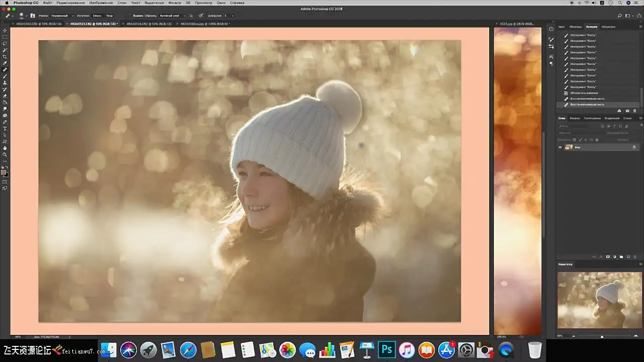644x362 pixels.
Task: Select the Clone Stamp tool
Action: (5, 83)
